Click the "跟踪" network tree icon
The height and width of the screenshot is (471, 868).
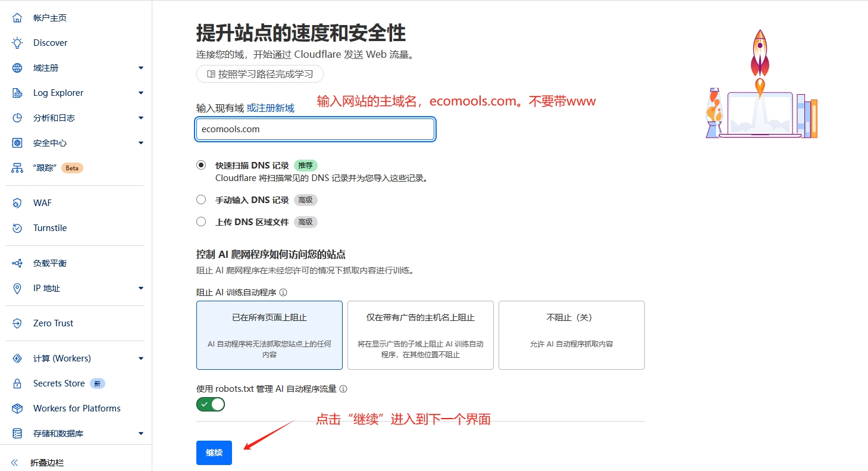(17, 168)
